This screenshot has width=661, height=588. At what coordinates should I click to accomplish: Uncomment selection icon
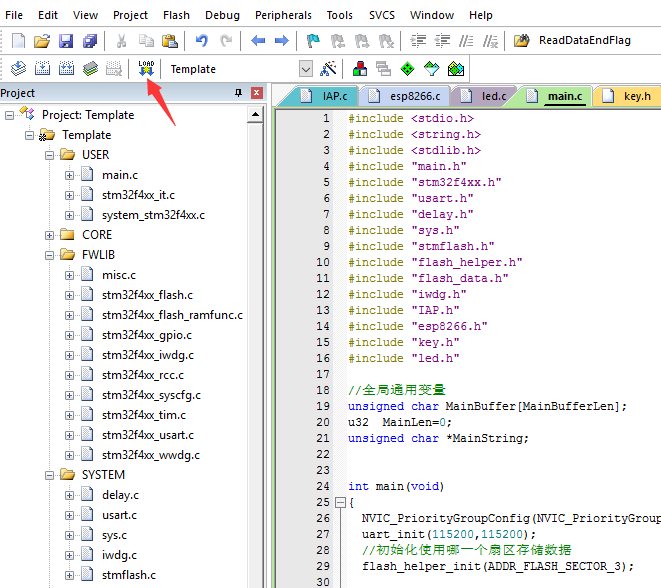pyautogui.click(x=490, y=41)
